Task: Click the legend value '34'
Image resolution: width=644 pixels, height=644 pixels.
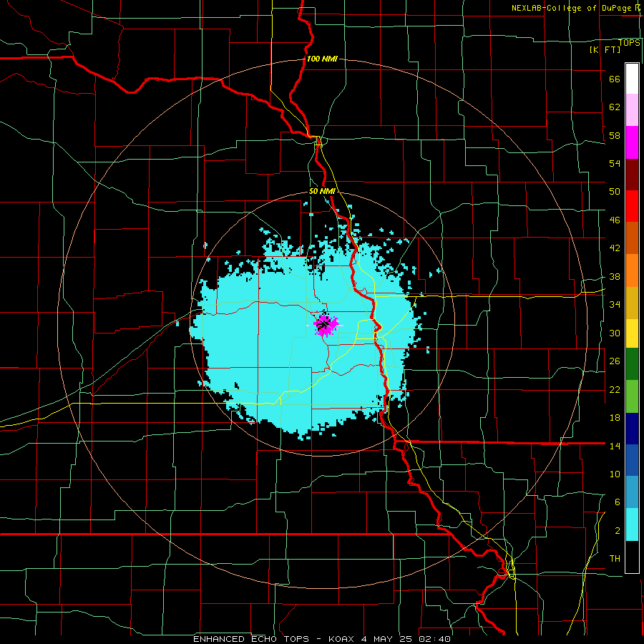Action: coord(615,305)
